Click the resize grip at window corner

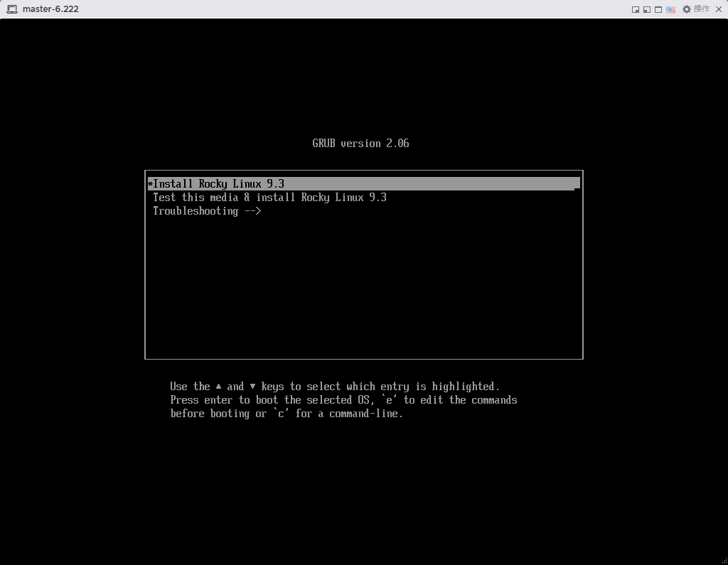click(724, 561)
